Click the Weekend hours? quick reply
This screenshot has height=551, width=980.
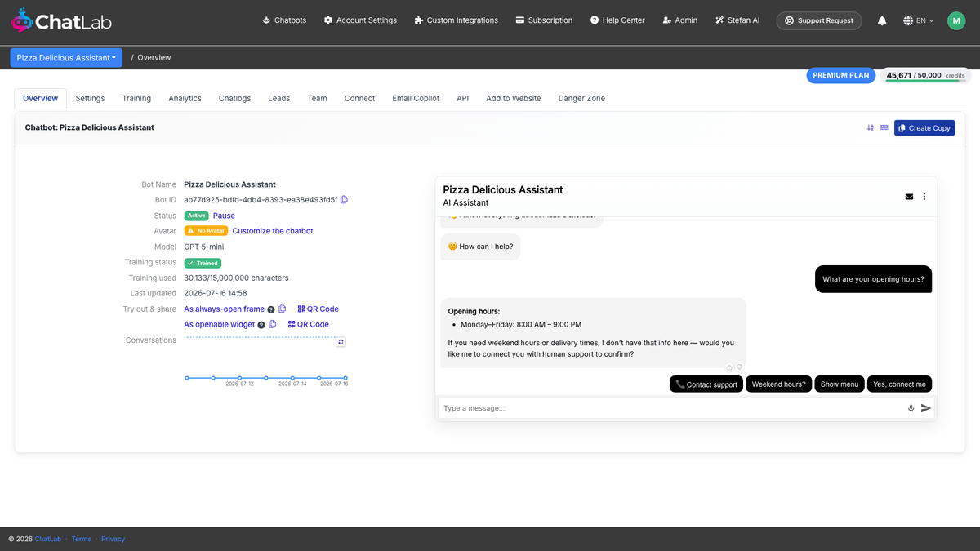tap(779, 384)
